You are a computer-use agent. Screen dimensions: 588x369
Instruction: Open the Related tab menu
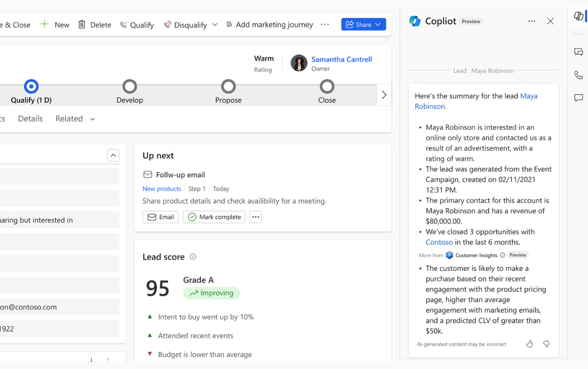75,119
